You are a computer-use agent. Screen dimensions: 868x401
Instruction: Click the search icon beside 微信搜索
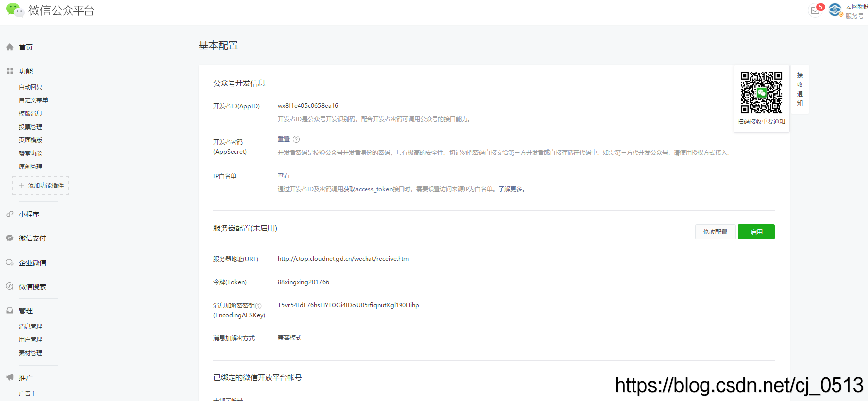[x=10, y=286]
